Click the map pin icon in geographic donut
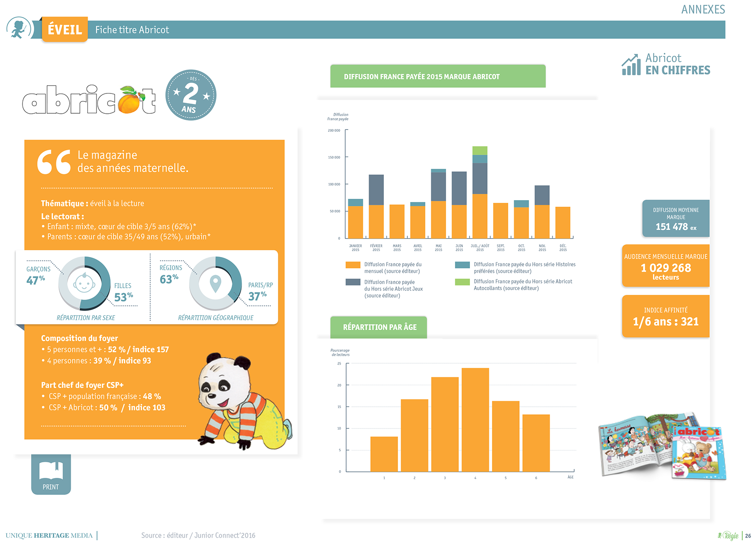Screen dimensions: 756x543 (x=215, y=284)
